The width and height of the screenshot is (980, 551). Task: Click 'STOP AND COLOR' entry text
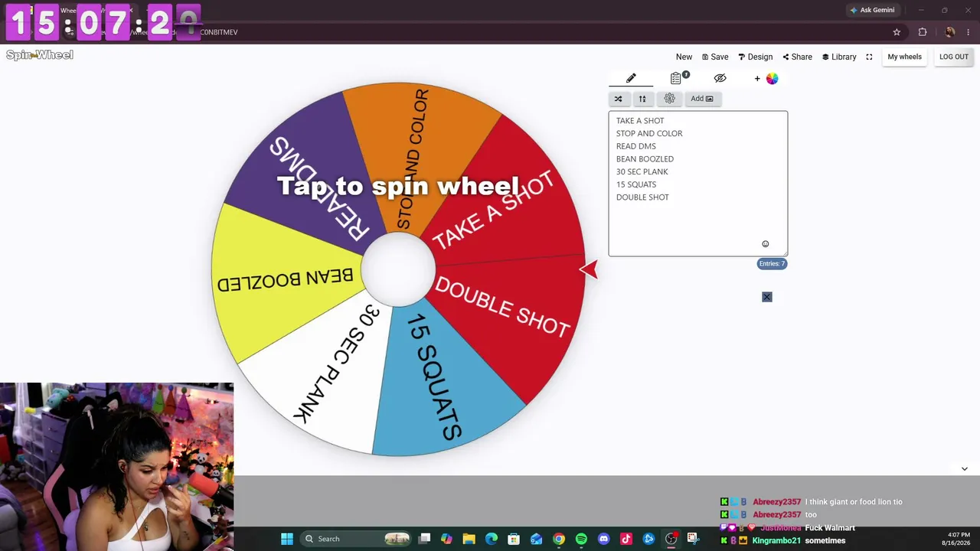pyautogui.click(x=649, y=133)
